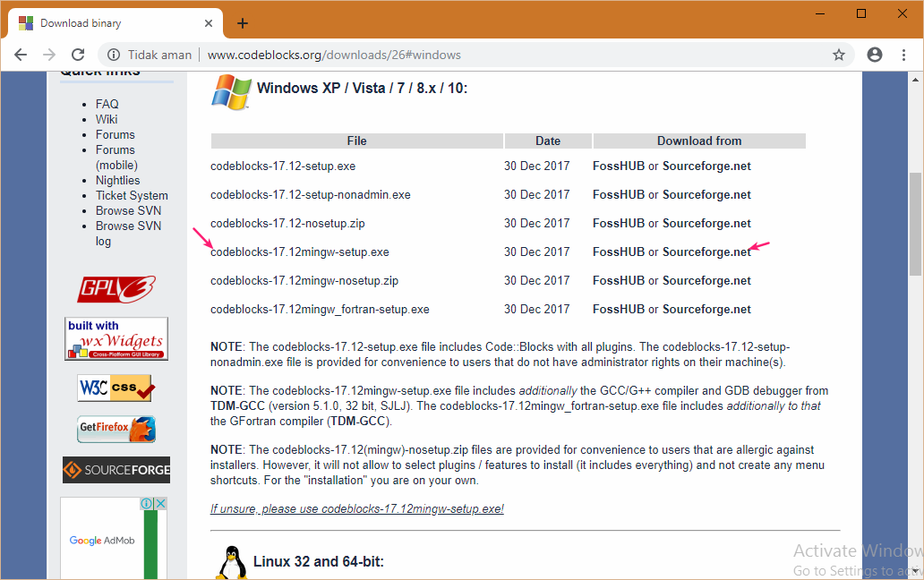Open the browser profile account icon

tap(874, 55)
